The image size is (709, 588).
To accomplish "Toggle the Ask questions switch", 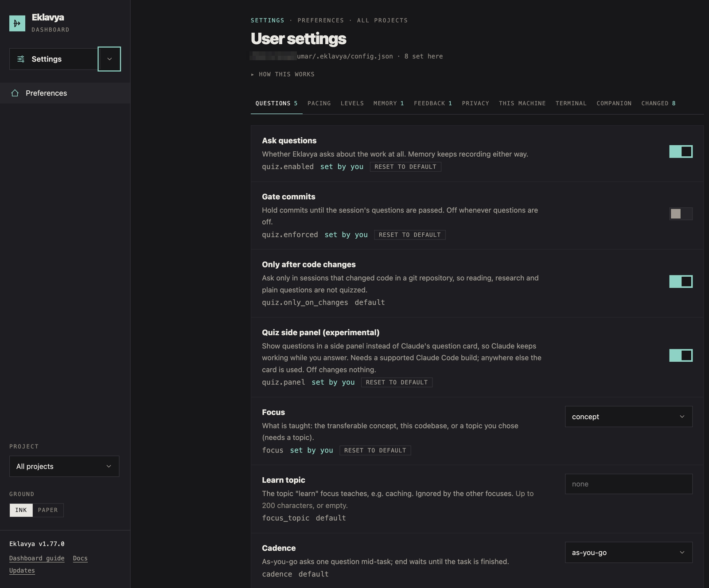I will point(681,151).
